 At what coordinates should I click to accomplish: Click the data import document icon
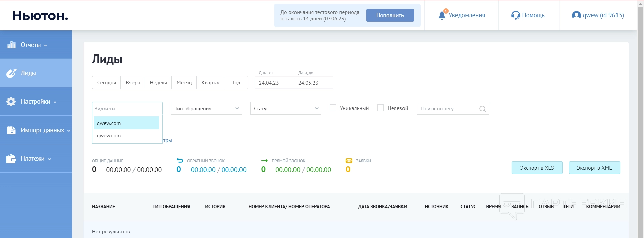[11, 130]
